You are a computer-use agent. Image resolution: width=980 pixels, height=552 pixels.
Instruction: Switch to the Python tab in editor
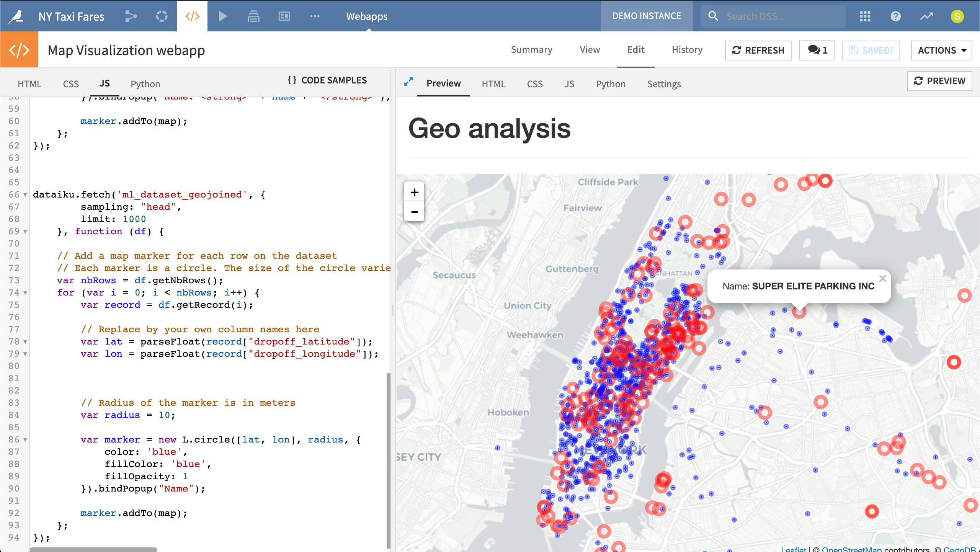tap(145, 83)
